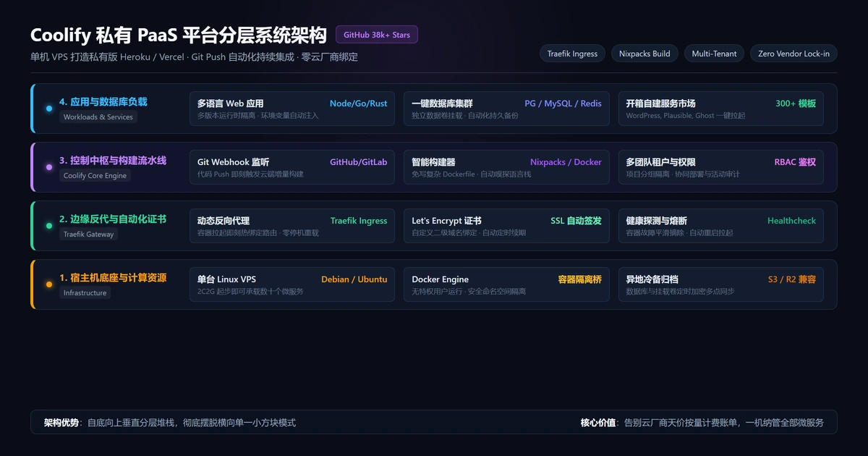Click the 4. 应用与数据库负载 layer heading
This screenshot has height=456, width=868.
tap(103, 102)
